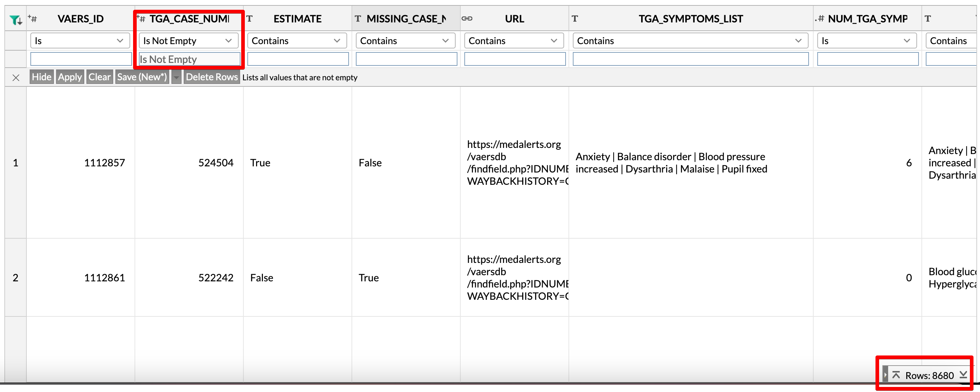Focus the TGA_CASE_NUM filter value field
The width and height of the screenshot is (980, 392).
point(189,59)
